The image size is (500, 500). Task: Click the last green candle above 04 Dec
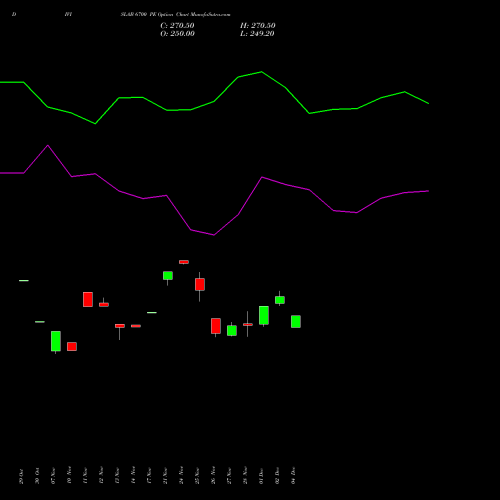(296, 321)
